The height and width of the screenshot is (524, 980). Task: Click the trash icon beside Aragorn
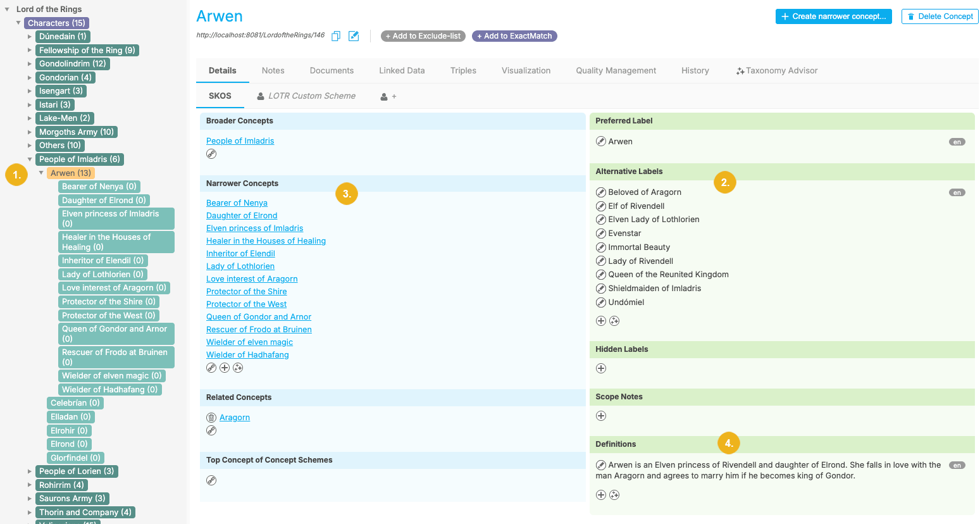[211, 418]
